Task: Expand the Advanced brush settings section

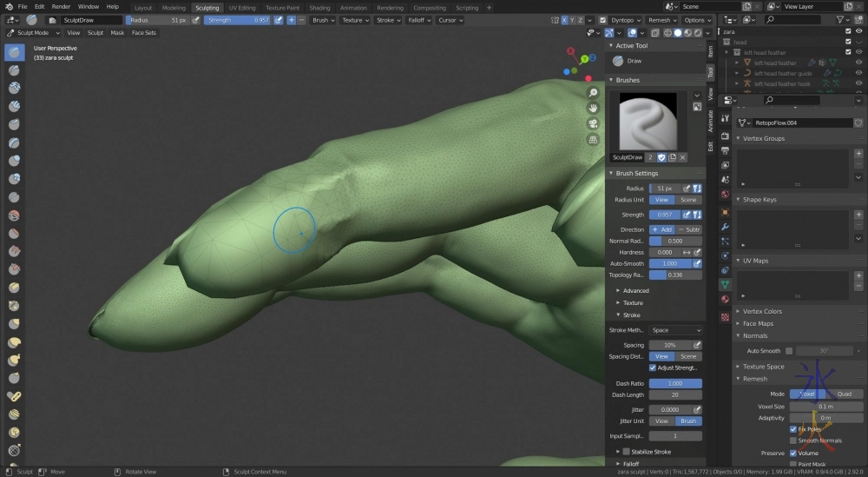Action: click(x=635, y=290)
